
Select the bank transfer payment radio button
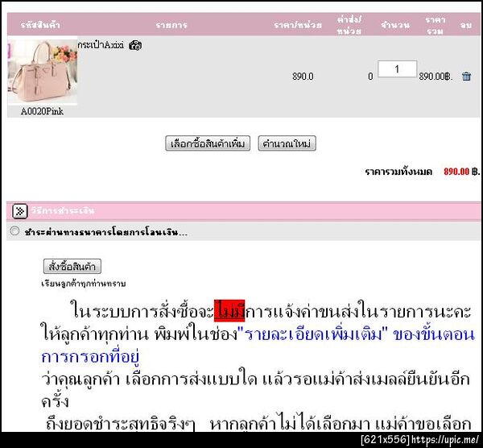(x=14, y=231)
